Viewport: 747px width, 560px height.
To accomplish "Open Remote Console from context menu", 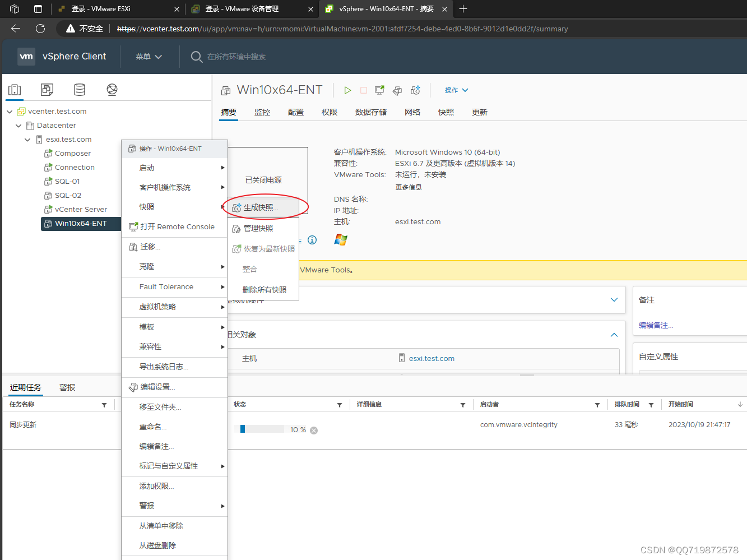I will (174, 227).
